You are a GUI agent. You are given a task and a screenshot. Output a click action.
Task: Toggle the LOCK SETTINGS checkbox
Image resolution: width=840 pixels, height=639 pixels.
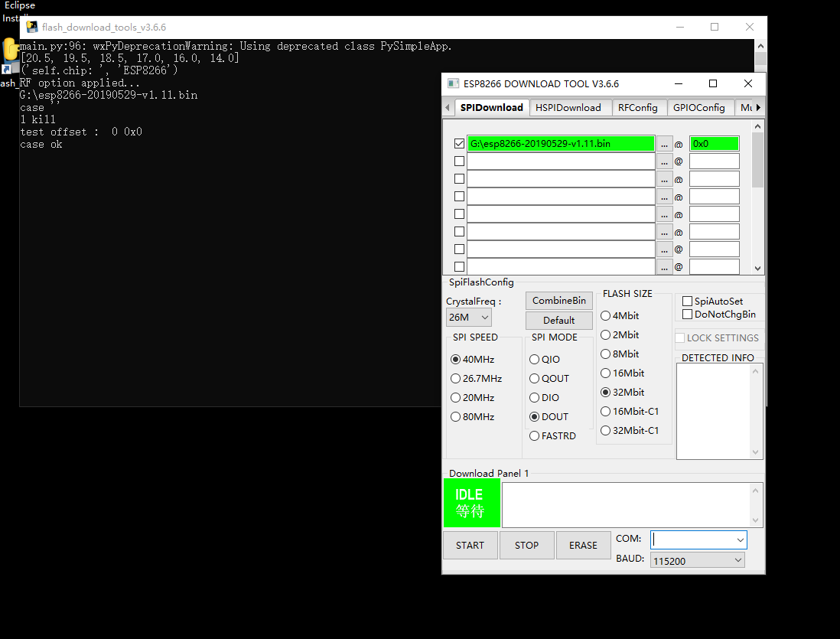point(680,337)
